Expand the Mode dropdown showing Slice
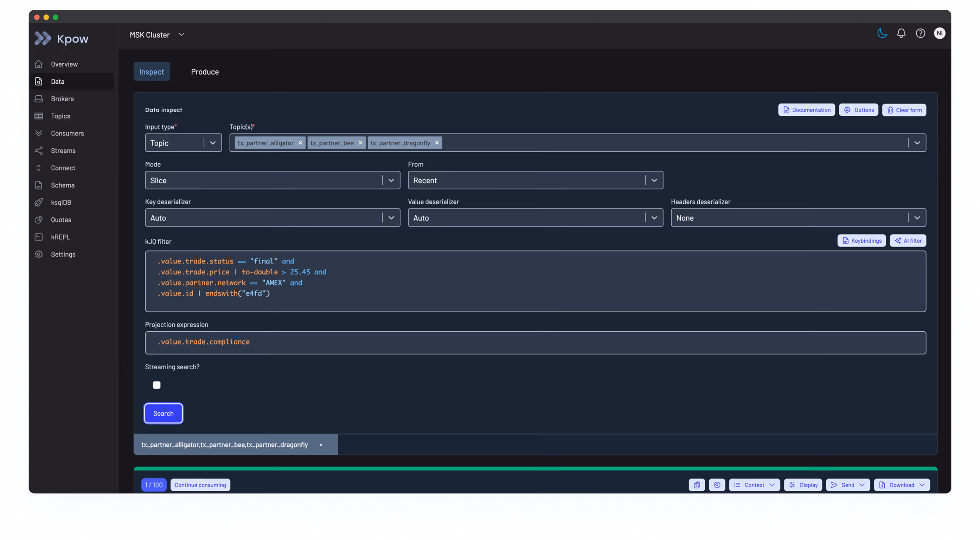 click(x=272, y=180)
